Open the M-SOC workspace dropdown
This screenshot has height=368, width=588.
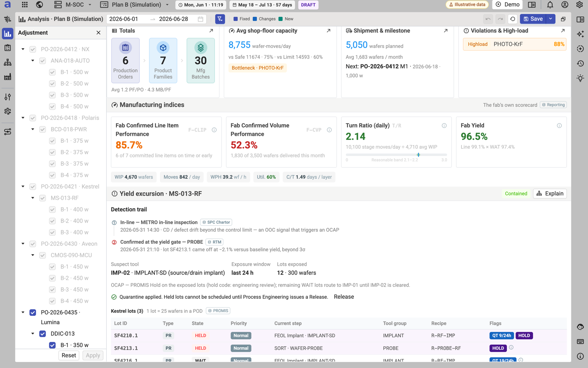73,5
